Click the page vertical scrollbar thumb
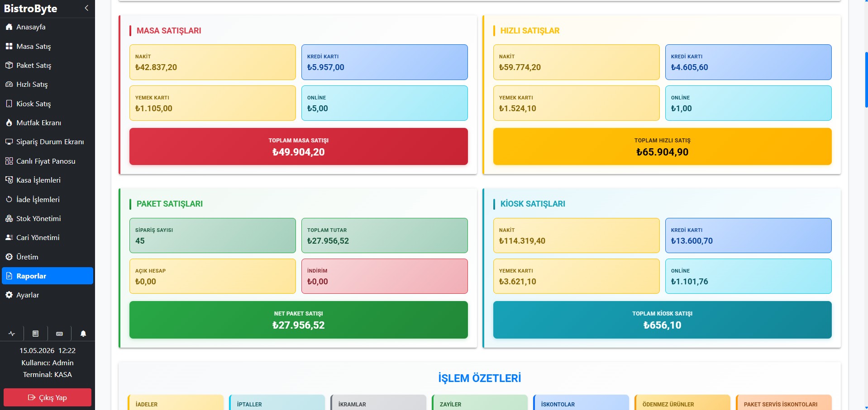Viewport: 868px width, 410px height. click(x=866, y=80)
